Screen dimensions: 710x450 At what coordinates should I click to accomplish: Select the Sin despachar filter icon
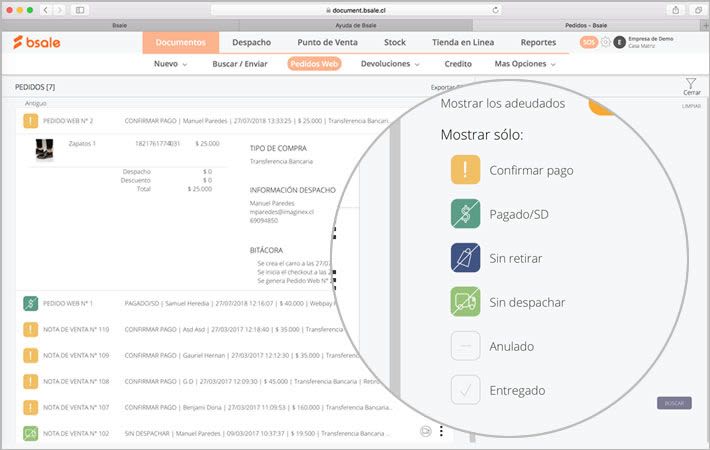point(465,302)
